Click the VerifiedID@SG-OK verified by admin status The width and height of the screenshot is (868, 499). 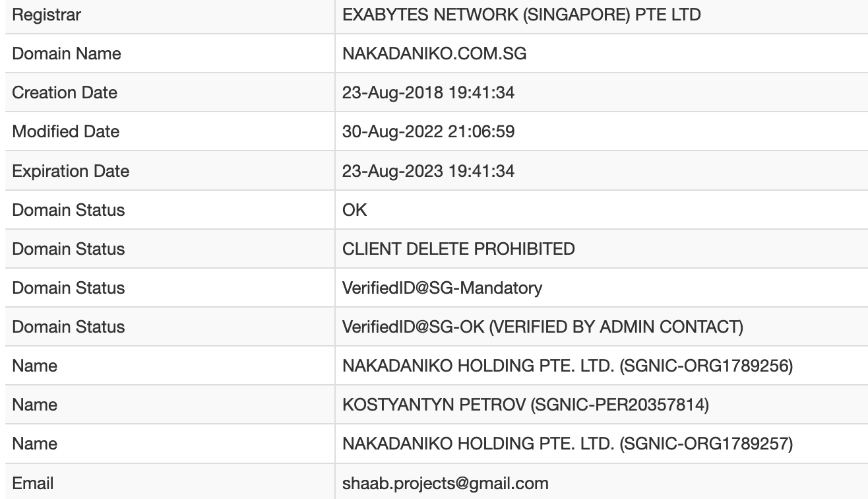coord(542,327)
